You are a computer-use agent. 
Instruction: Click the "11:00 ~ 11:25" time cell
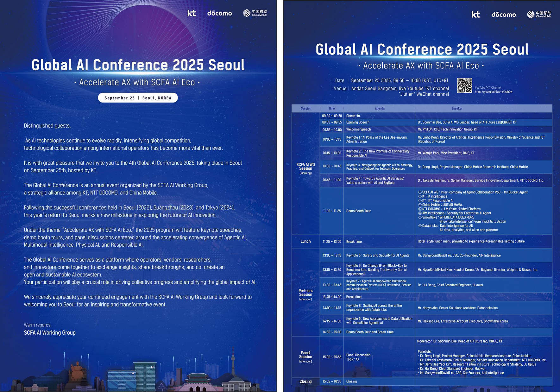pos(332,211)
